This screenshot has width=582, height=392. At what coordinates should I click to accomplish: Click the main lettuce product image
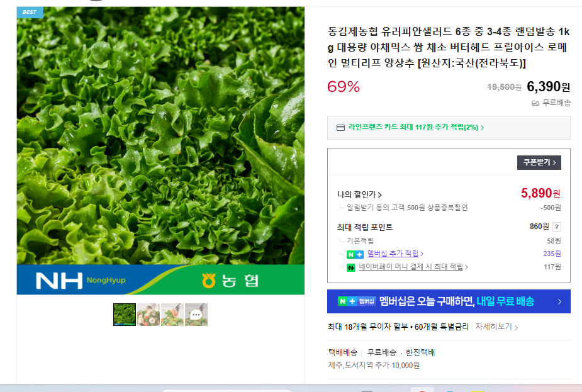point(160,138)
